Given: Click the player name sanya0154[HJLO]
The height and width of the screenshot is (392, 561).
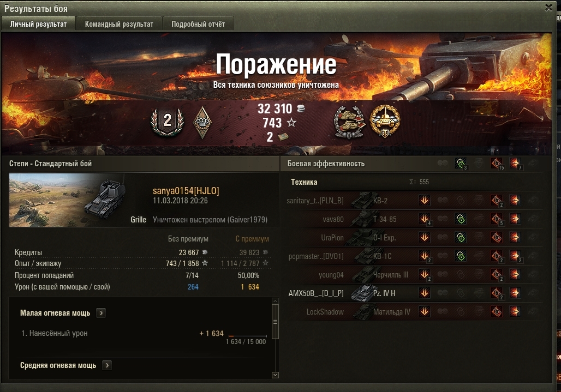Looking at the screenshot, I should pos(186,191).
